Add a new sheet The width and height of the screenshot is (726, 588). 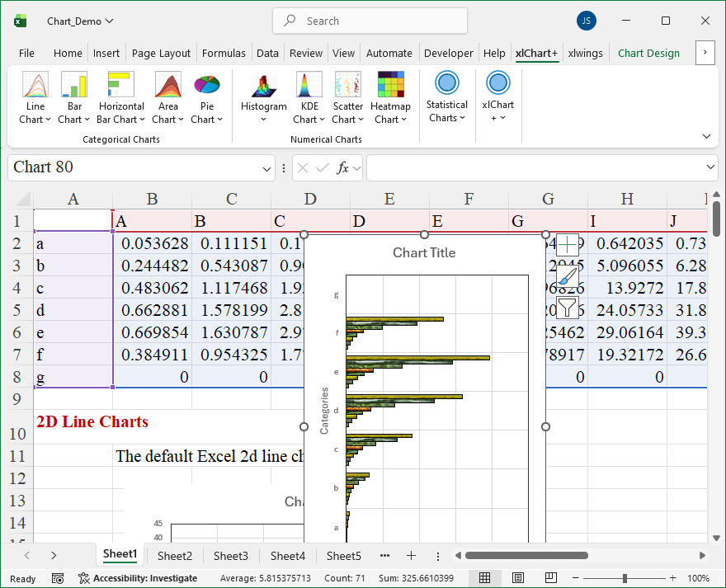tap(411, 556)
